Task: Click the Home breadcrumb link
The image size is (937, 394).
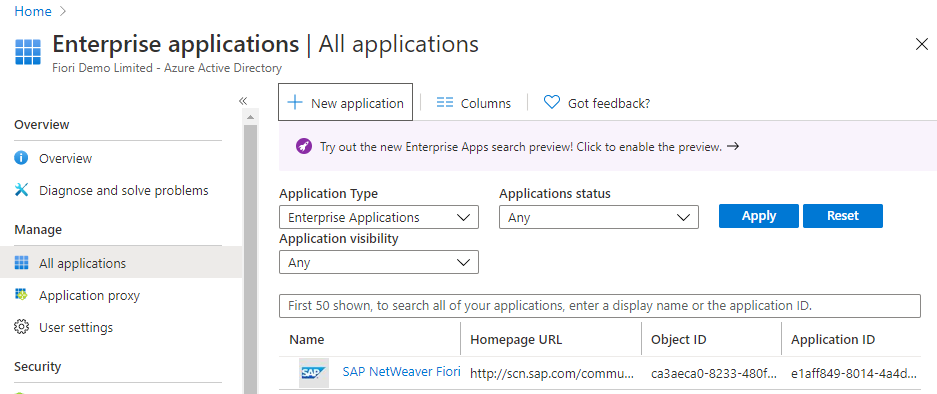Action: click(x=33, y=11)
